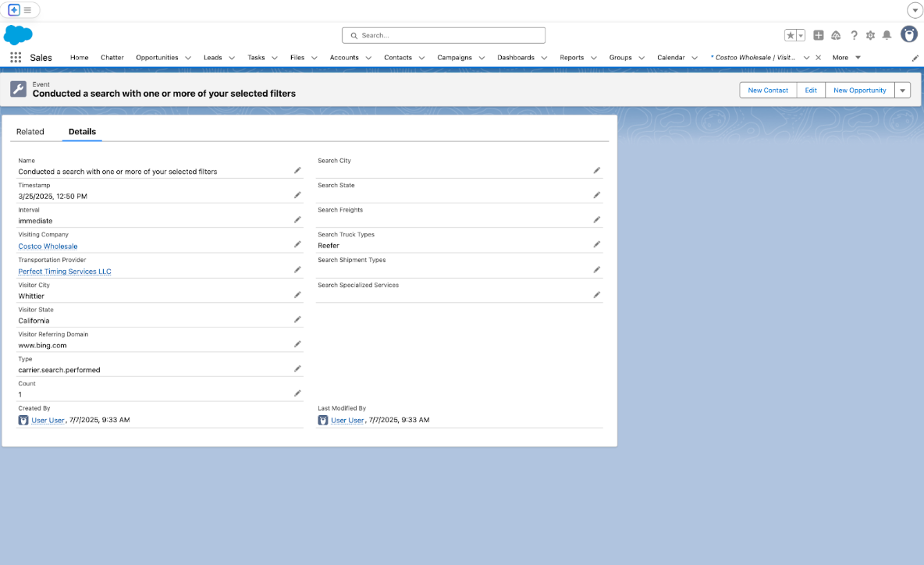Edit the Count field pencil icon
Screen dimensions: 924x565
coord(297,393)
